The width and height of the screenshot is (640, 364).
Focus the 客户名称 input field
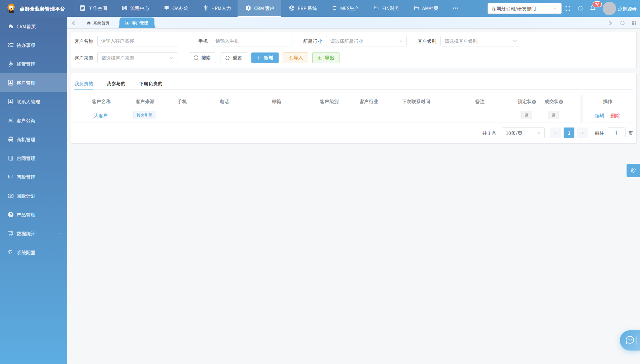click(137, 41)
